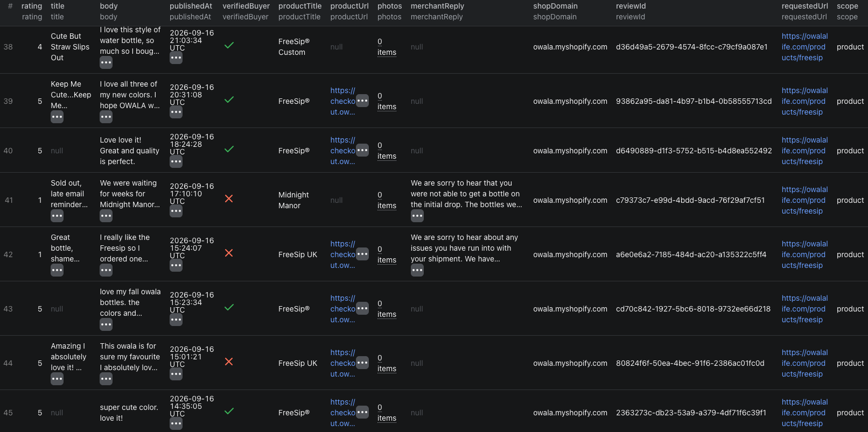Expand publishedAt ellipsis in row 42
Image resolution: width=868 pixels, height=432 pixels.
176,265
